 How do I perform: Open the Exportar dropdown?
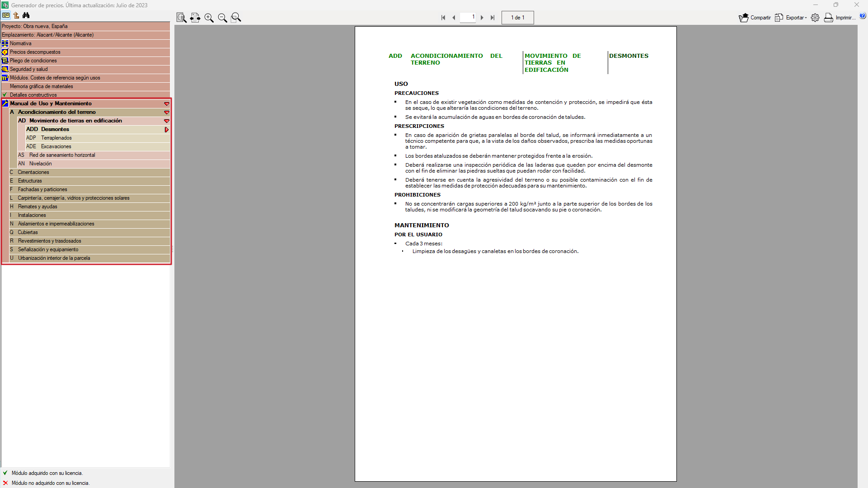pyautogui.click(x=791, y=18)
